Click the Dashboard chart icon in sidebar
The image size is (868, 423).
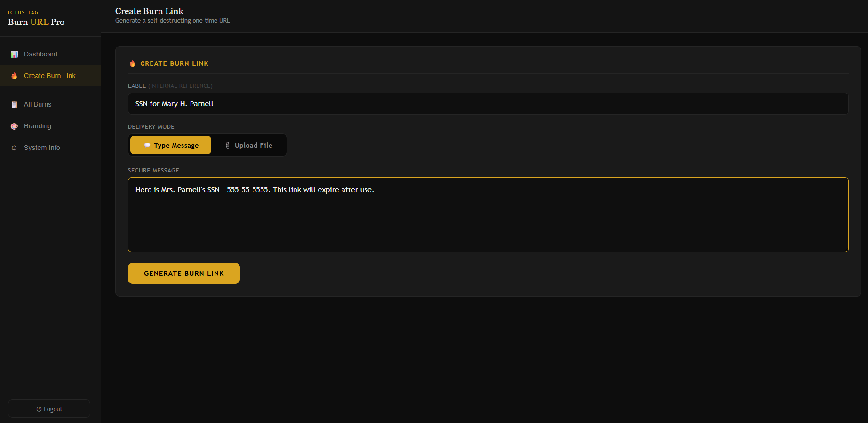click(x=14, y=55)
